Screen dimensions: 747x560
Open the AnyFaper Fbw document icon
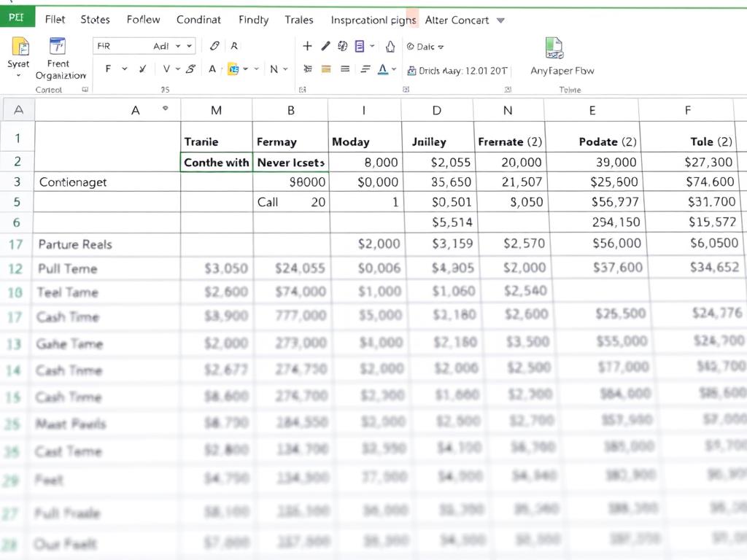click(555, 50)
